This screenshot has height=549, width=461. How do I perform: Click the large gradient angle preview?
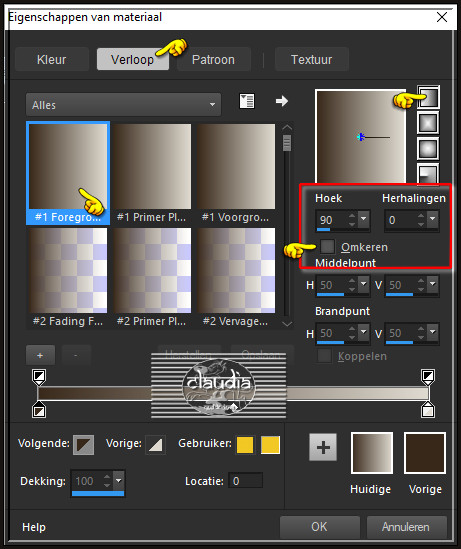(361, 137)
